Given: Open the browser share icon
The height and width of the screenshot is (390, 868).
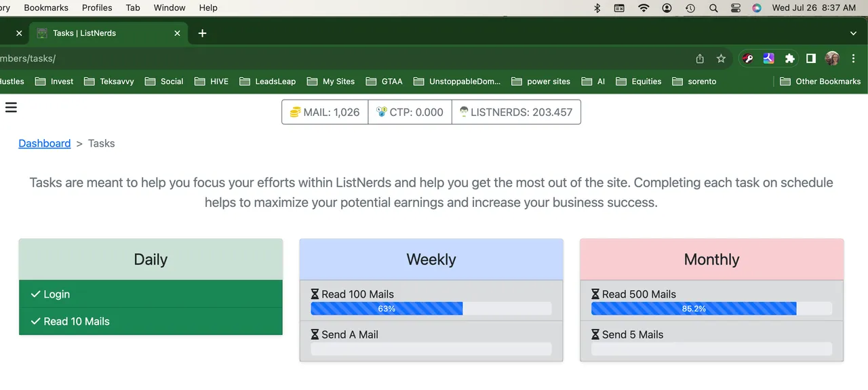Looking at the screenshot, I should [x=700, y=59].
